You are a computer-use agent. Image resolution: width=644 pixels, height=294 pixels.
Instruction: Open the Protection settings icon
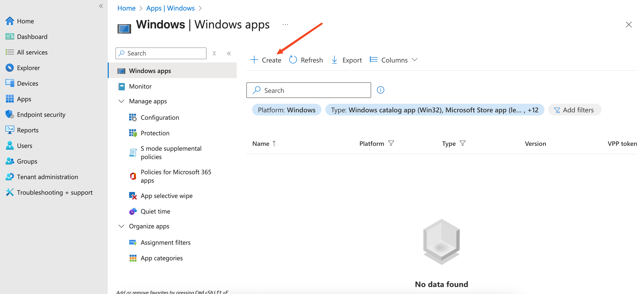coord(133,133)
